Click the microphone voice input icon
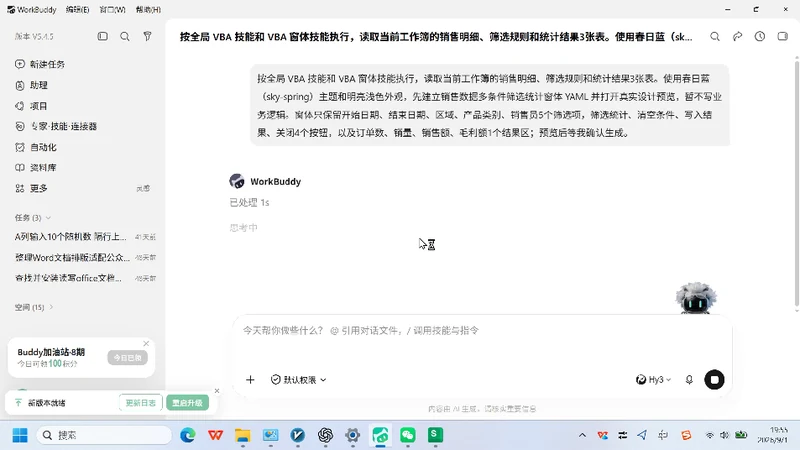Image resolution: width=800 pixels, height=450 pixels. click(689, 380)
